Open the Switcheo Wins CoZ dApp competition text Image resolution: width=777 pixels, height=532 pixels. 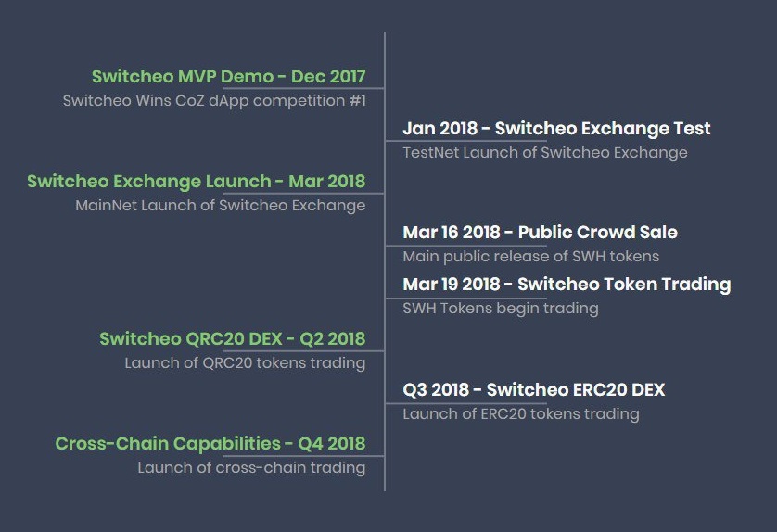coord(214,100)
